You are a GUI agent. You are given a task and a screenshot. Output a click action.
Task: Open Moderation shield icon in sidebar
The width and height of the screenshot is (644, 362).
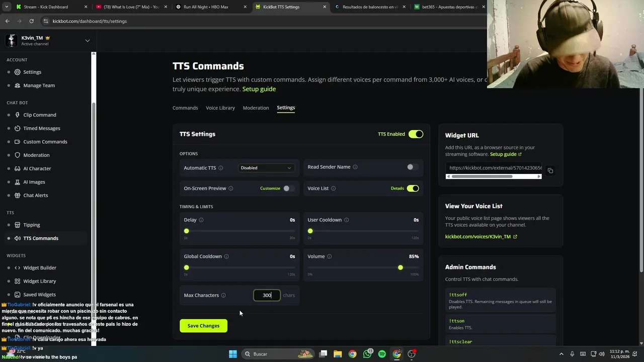[x=18, y=155]
